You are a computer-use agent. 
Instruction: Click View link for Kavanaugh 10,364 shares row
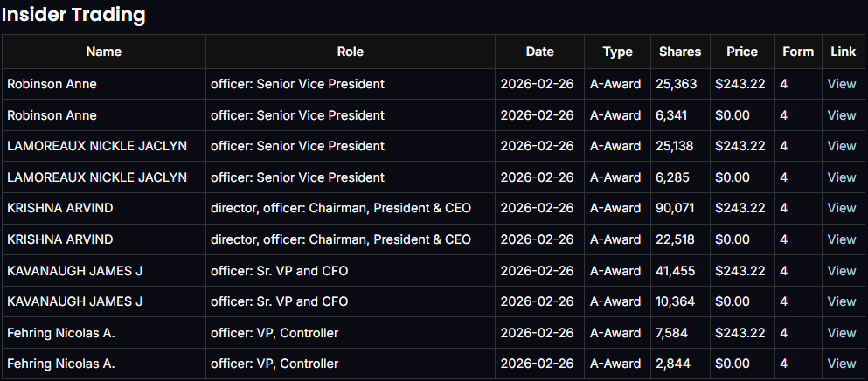pyautogui.click(x=842, y=301)
